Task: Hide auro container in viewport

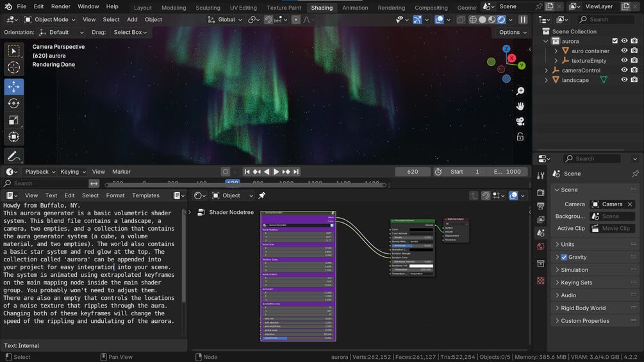Action: (624, 51)
